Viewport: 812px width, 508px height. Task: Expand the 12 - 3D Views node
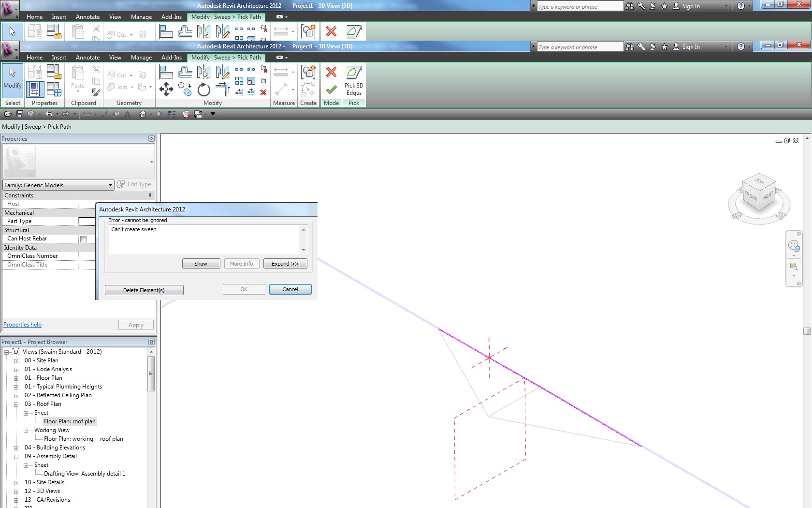coord(16,491)
